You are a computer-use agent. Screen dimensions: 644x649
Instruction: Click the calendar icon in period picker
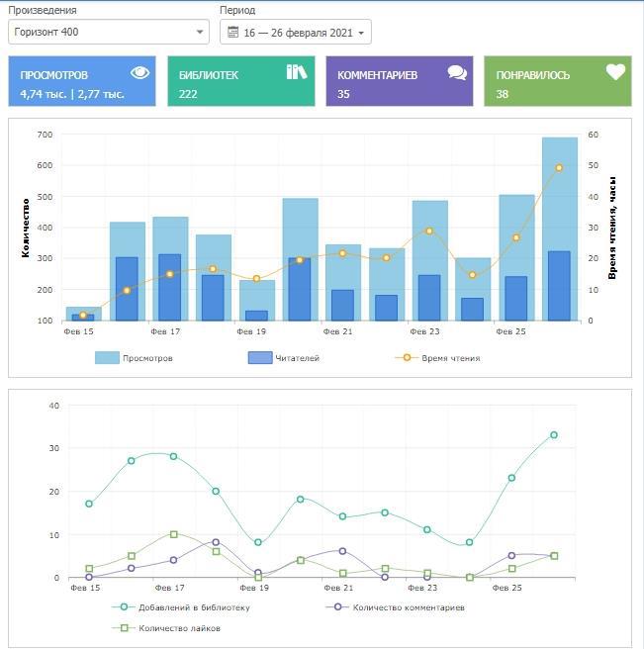[232, 33]
